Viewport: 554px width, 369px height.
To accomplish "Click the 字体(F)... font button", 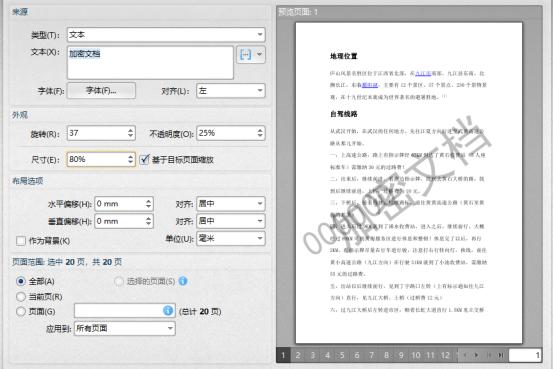I will (x=101, y=91).
